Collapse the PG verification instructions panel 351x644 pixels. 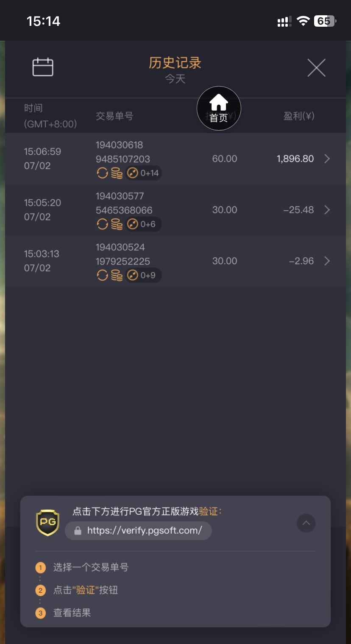[x=306, y=523]
